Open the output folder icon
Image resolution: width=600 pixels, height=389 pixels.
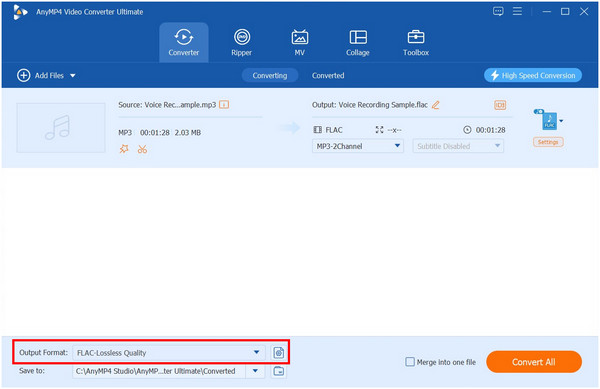point(279,371)
